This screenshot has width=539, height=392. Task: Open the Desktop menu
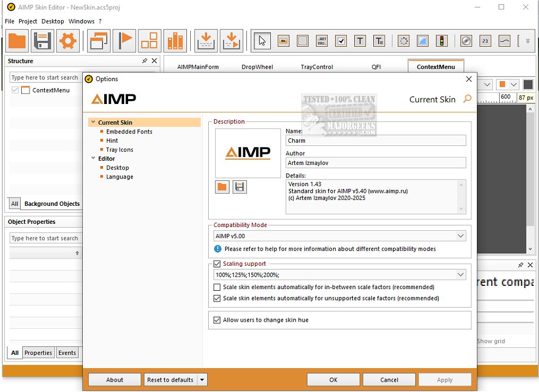click(53, 21)
